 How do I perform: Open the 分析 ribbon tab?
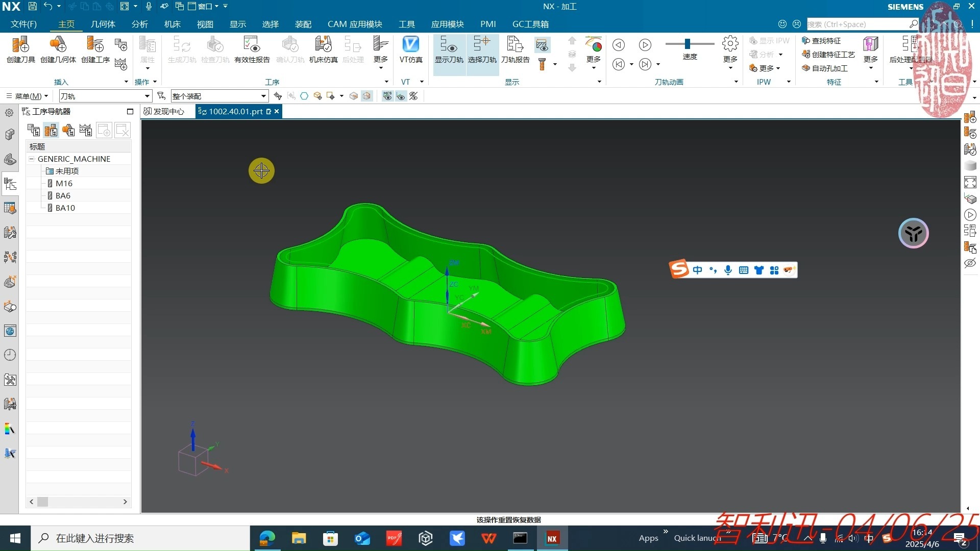139,24
